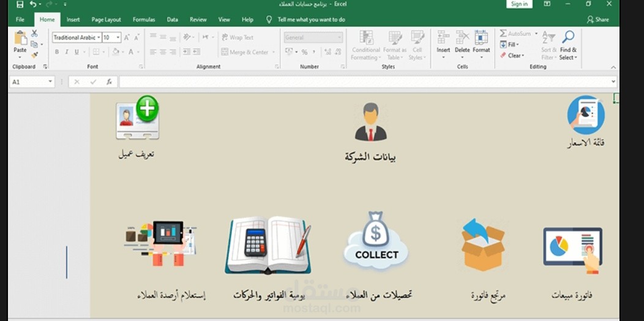Open the Traditional Arabic font name dropdown
This screenshot has width=644, height=321.
pos(99,37)
